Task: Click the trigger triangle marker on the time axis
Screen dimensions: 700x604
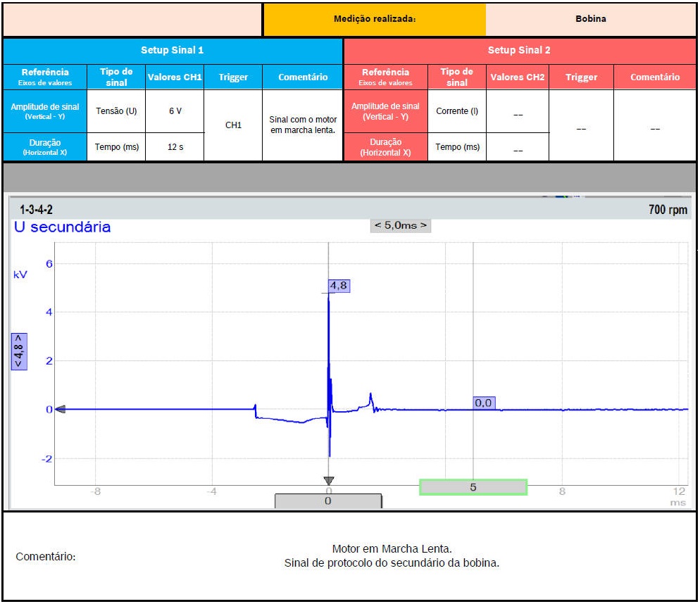Action: [x=328, y=481]
